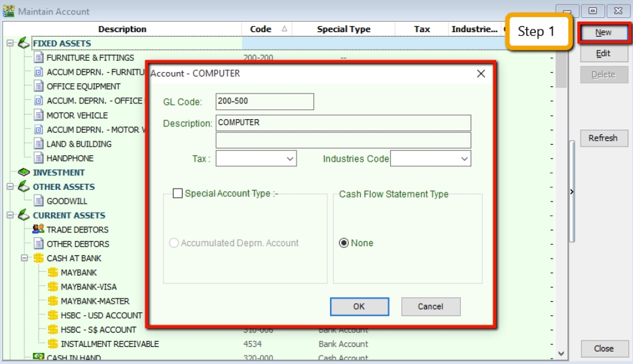Screen dimensions: 633x364
Task: Click the Furniture & Fittings document icon
Action: [x=38, y=58]
